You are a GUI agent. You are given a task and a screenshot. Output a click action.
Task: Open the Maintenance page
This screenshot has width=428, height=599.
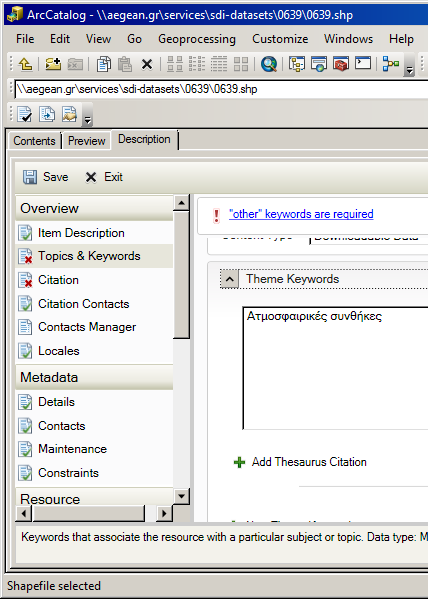point(94,449)
